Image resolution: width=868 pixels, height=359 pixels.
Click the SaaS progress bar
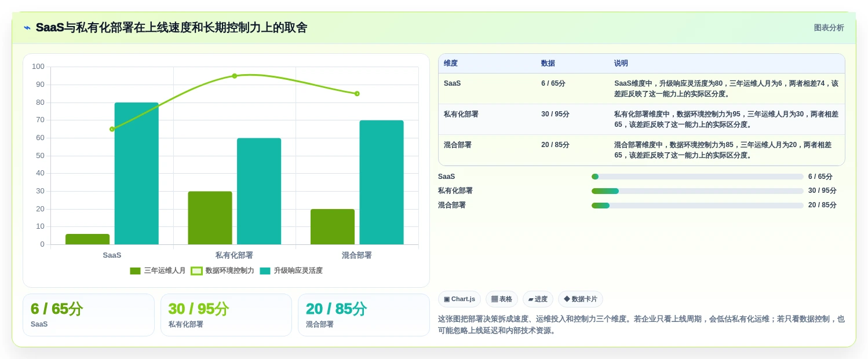pos(697,177)
